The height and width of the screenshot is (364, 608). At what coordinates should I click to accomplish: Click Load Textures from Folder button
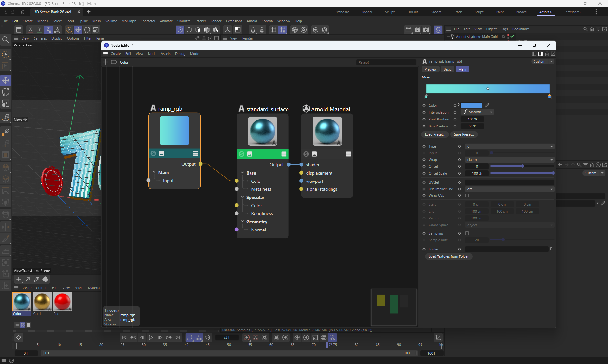448,256
